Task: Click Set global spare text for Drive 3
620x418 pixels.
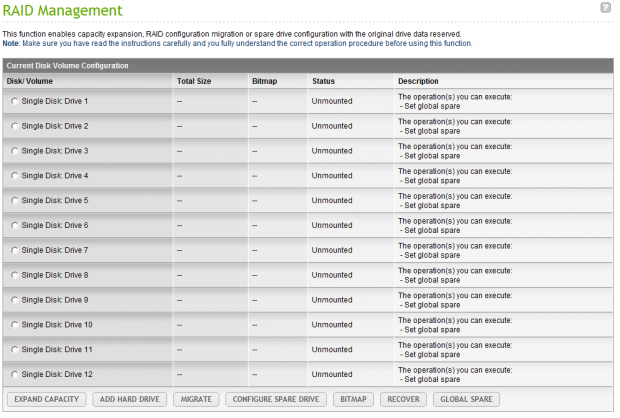Action: click(x=432, y=156)
